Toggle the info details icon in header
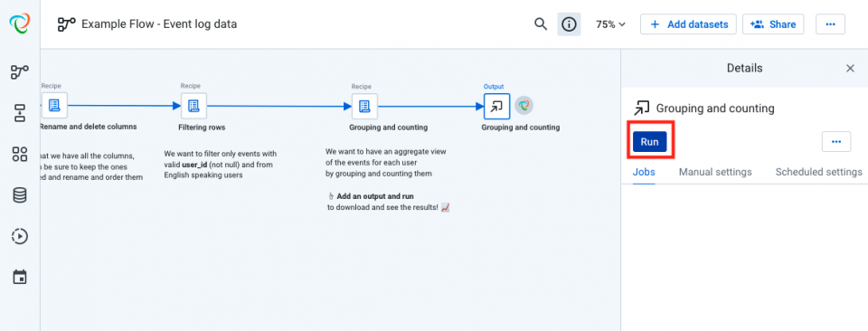The height and width of the screenshot is (331, 868). pos(569,24)
